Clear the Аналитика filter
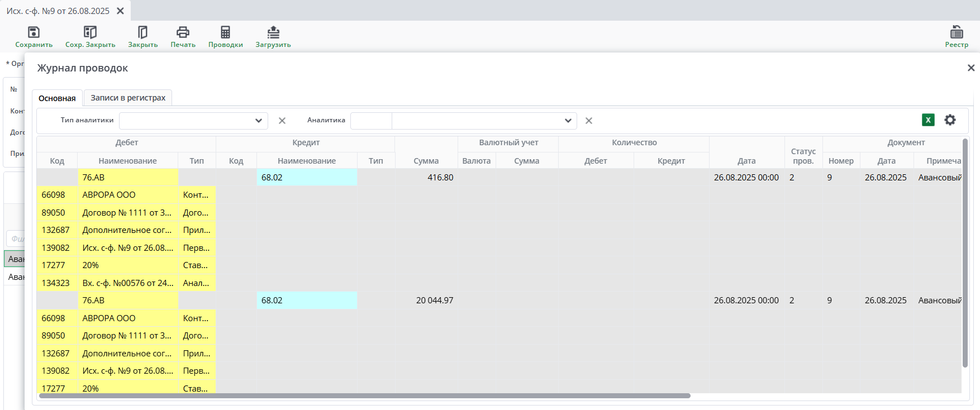The width and height of the screenshot is (980, 410). pyautogui.click(x=589, y=121)
